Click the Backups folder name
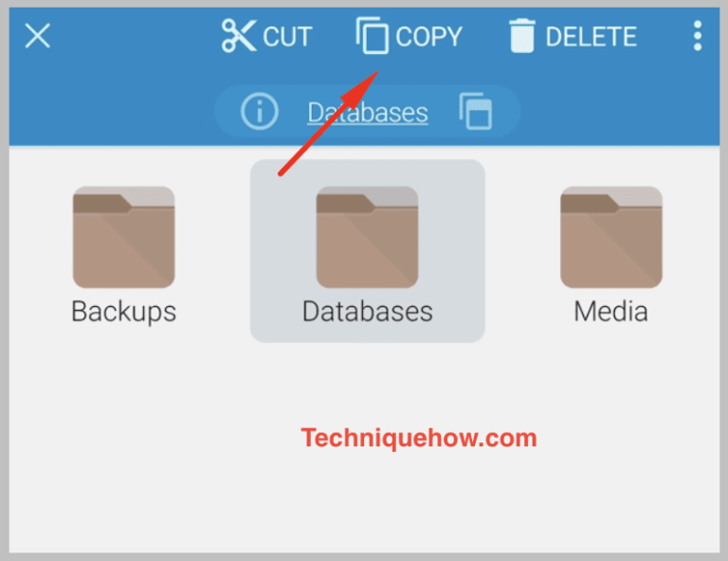728x561 pixels. pyautogui.click(x=124, y=312)
